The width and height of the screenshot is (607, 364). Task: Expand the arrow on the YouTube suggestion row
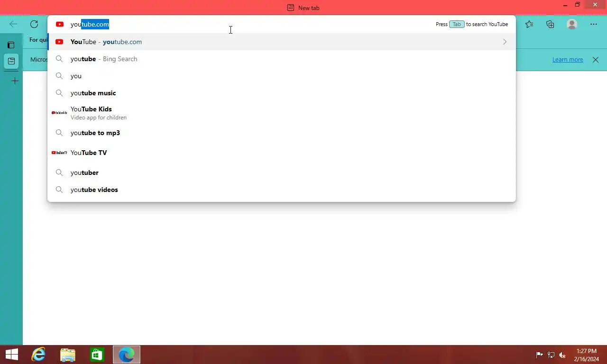pos(505,42)
